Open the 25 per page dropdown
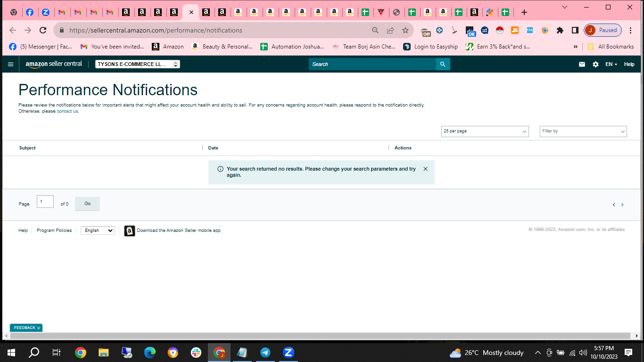This screenshot has height=362, width=644. click(485, 132)
